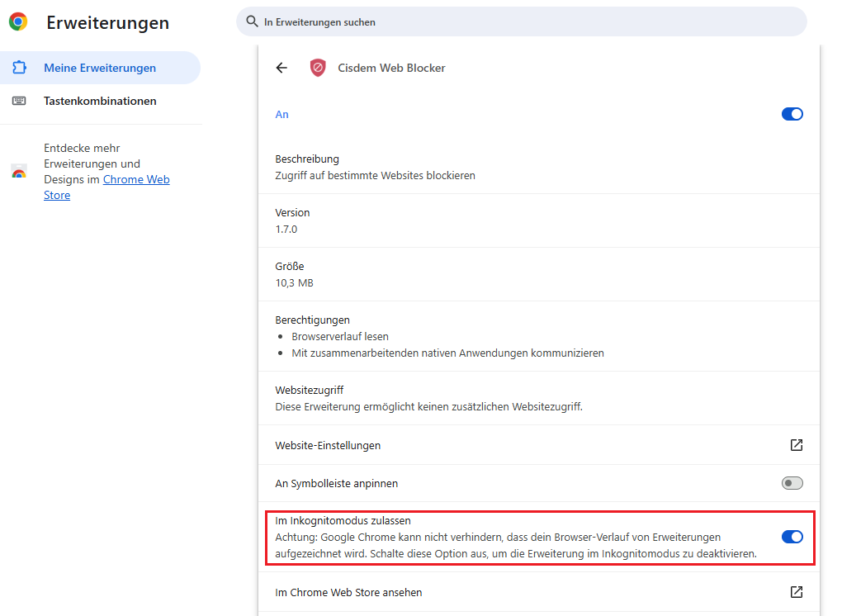Click the keyboard icon beside Tastenkombinationen

pyautogui.click(x=19, y=101)
